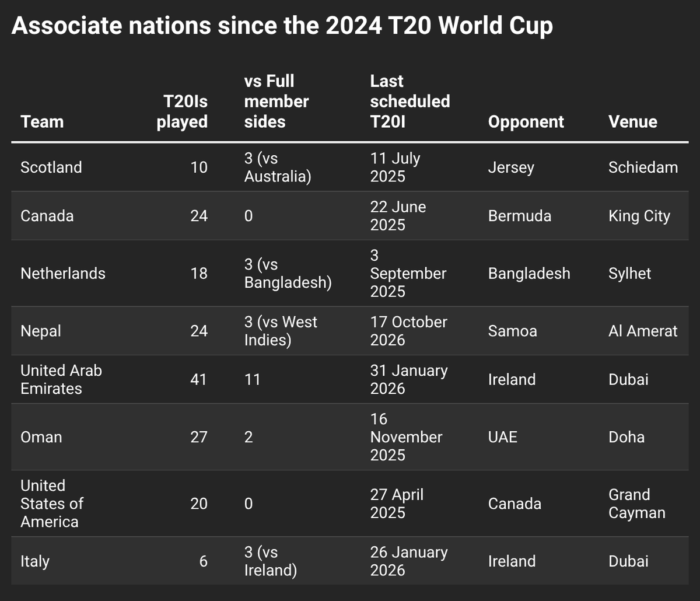Click the Venue column header
The width and height of the screenshot is (700, 601).
click(632, 121)
